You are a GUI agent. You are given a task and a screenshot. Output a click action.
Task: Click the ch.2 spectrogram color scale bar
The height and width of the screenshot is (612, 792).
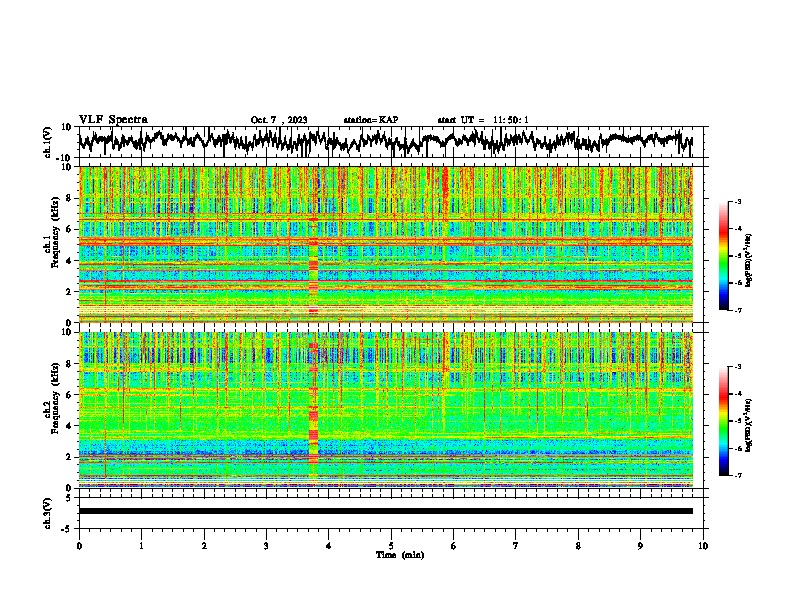pos(723,421)
